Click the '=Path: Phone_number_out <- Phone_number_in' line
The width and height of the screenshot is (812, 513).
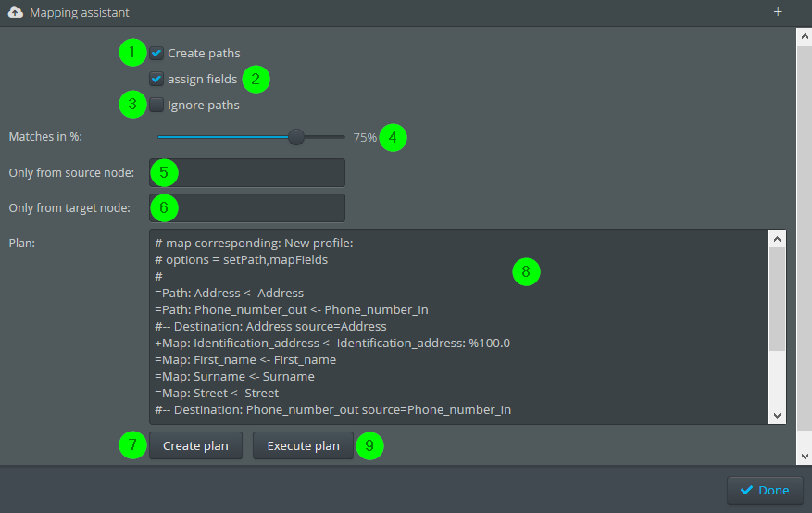pos(292,309)
